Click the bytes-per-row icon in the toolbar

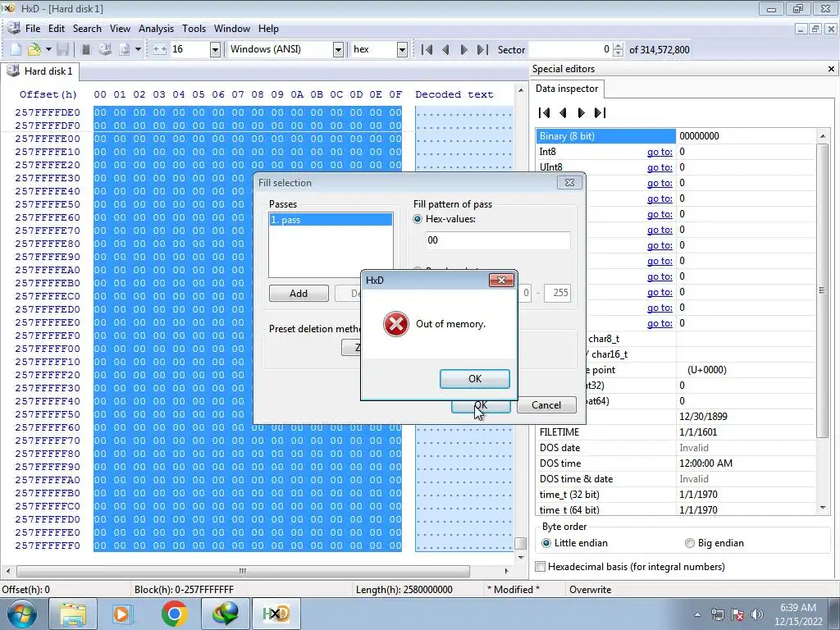pos(159,49)
